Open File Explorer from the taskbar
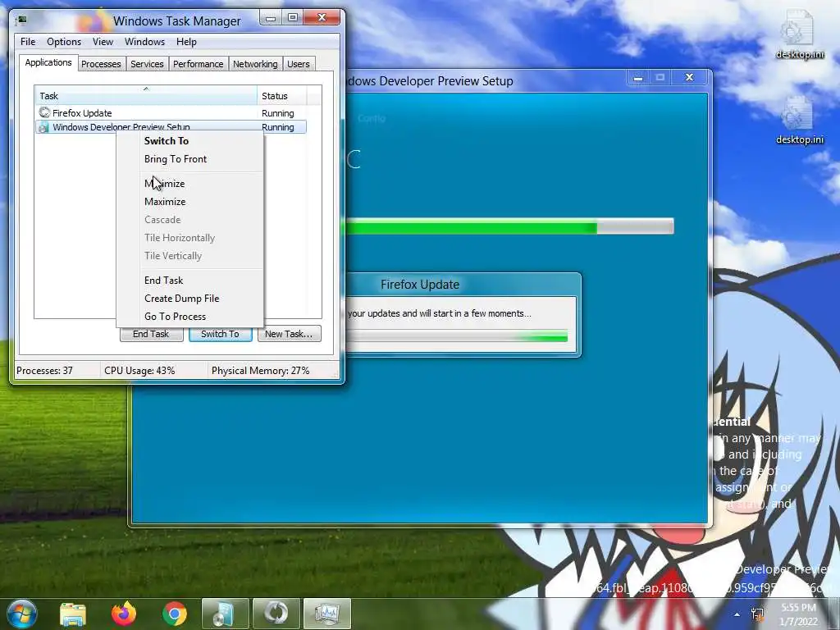Viewport: 840px width, 630px height. [x=73, y=614]
